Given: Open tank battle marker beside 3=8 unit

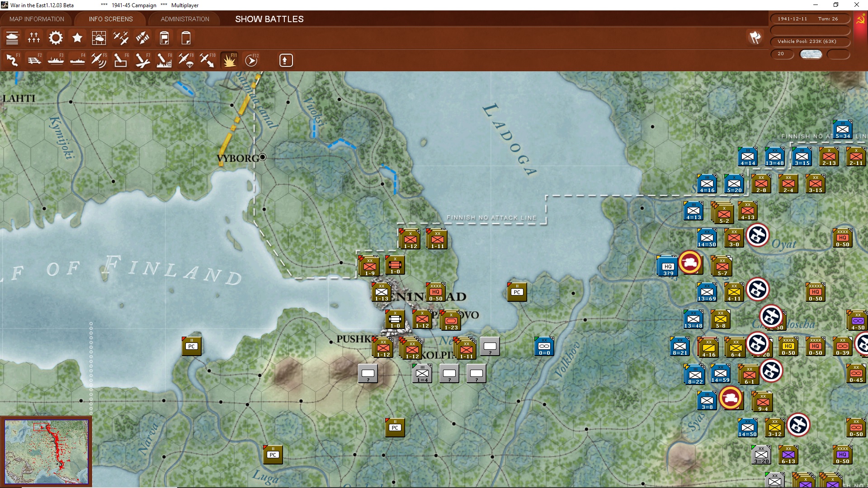Looking at the screenshot, I should pos(731,398).
